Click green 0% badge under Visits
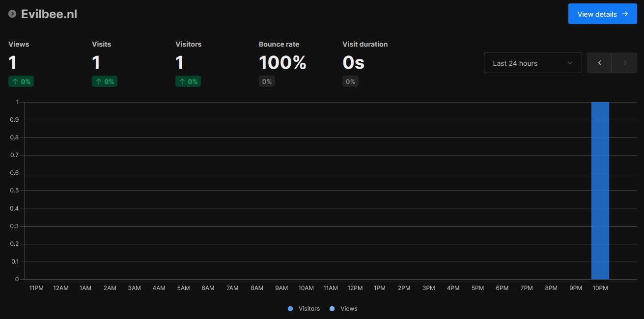Viewport: 644px width, 319px height. pos(105,81)
